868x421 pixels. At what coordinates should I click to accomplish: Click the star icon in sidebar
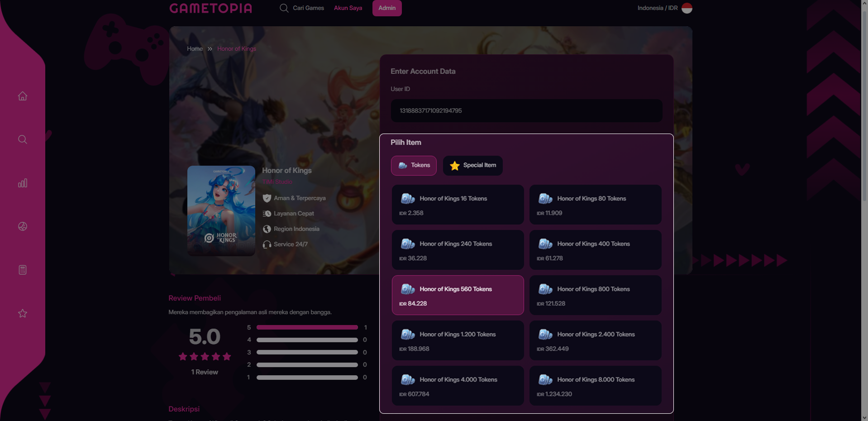coord(23,313)
